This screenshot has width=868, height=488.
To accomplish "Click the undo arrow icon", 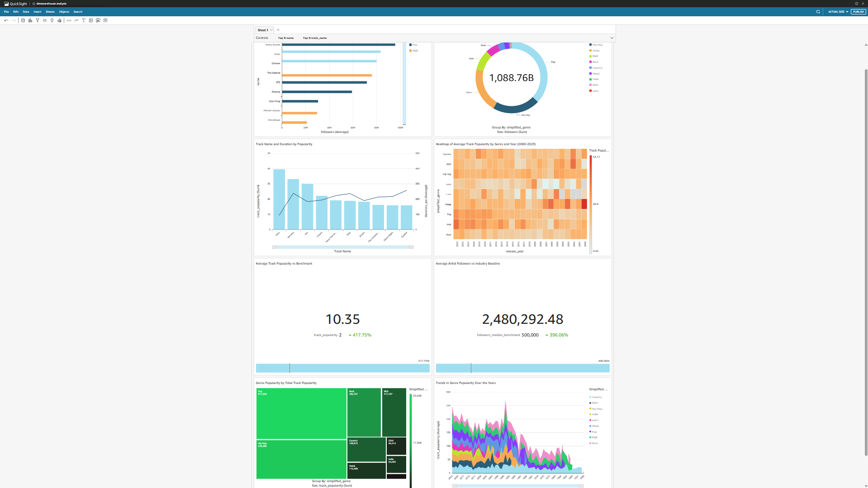I will (6, 20).
